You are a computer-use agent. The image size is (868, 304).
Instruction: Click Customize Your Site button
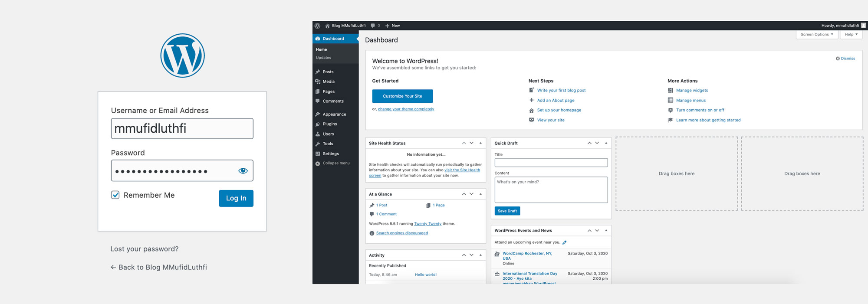(402, 96)
